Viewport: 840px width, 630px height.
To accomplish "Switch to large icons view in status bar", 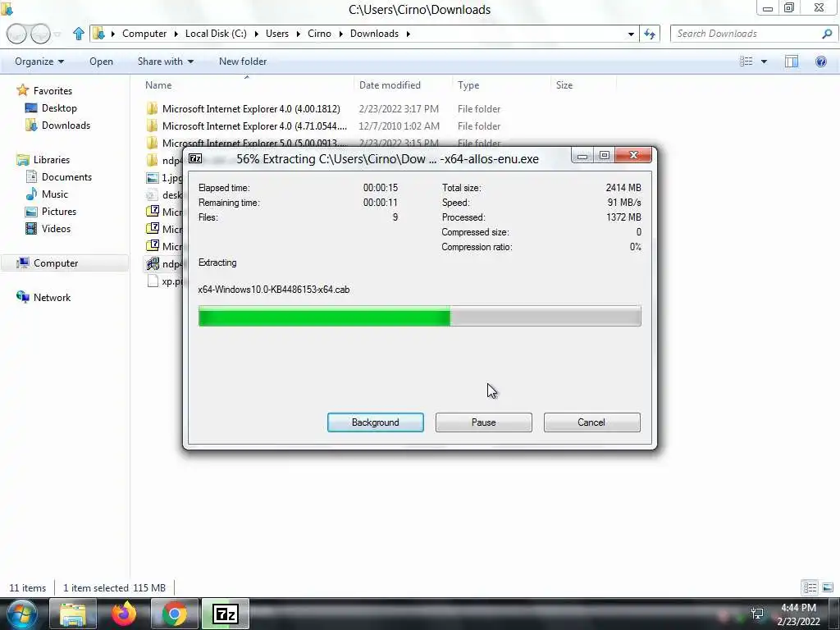I will click(x=828, y=587).
